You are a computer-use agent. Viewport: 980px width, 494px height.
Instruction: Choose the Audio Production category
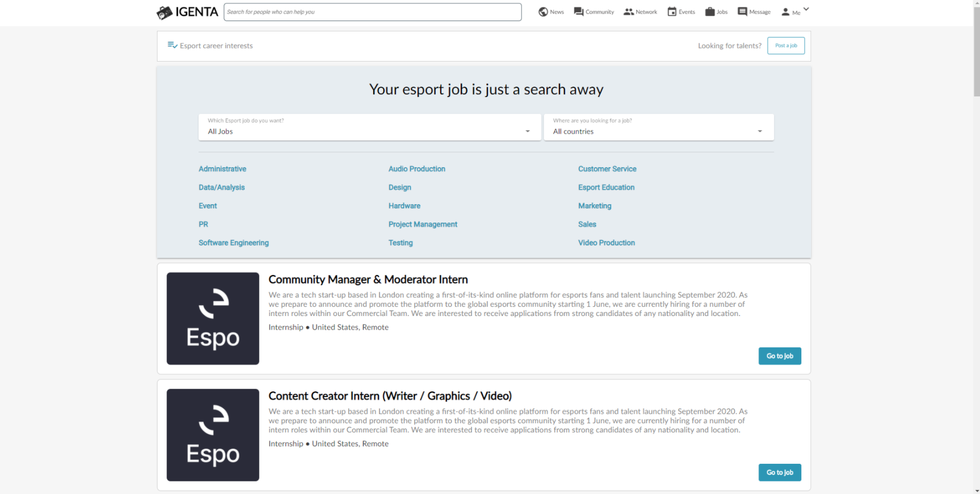pyautogui.click(x=417, y=169)
